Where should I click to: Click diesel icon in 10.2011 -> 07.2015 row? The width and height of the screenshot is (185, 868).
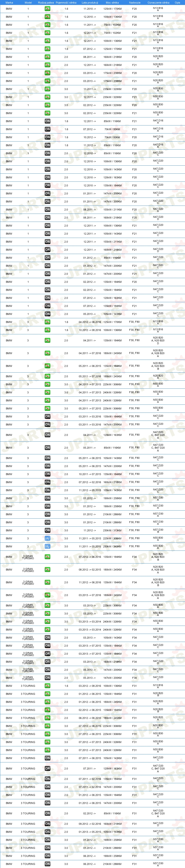pos(48,474)
